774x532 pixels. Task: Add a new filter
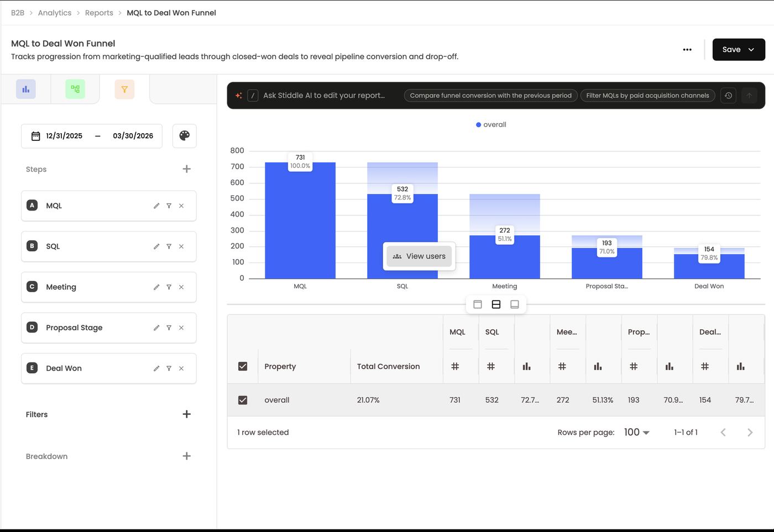coord(187,414)
